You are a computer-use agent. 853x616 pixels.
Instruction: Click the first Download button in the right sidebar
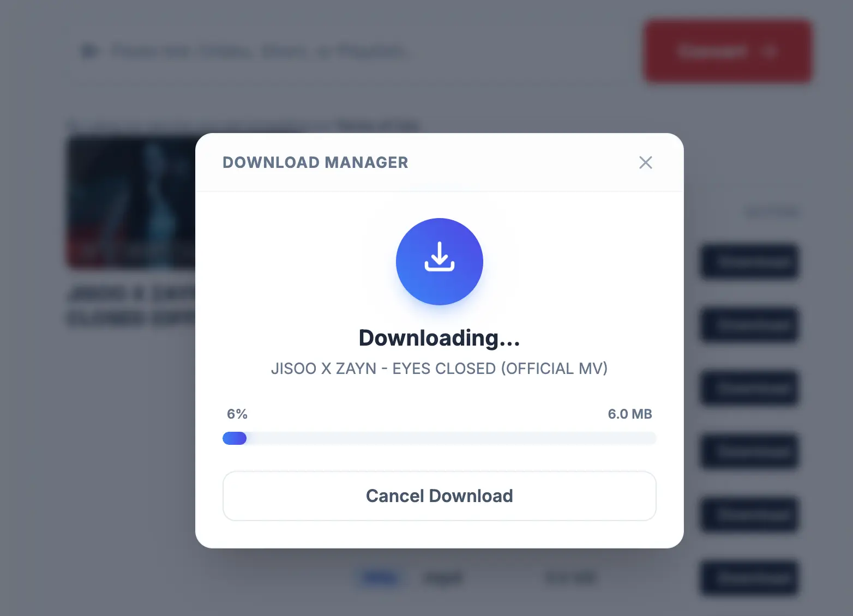[749, 262]
